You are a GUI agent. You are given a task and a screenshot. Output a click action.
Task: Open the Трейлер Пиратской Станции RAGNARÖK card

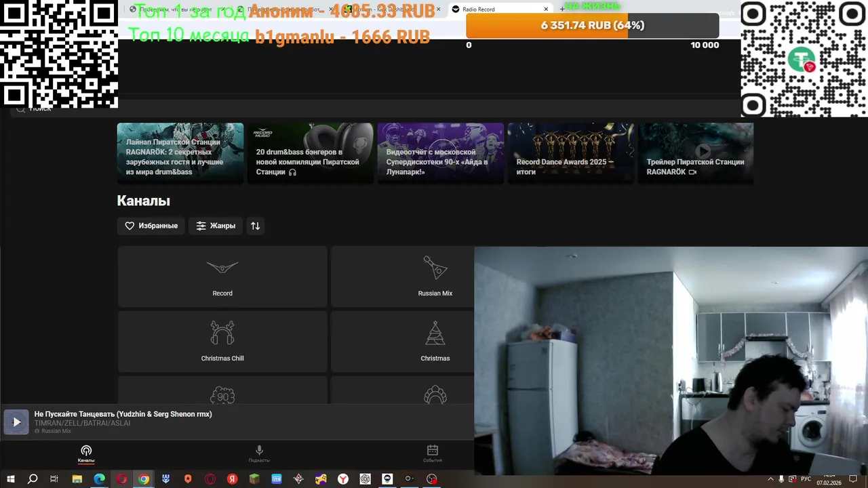(696, 153)
